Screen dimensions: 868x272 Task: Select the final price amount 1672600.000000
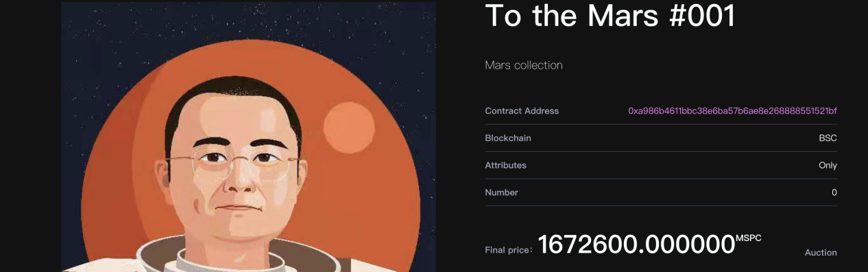[x=636, y=244]
